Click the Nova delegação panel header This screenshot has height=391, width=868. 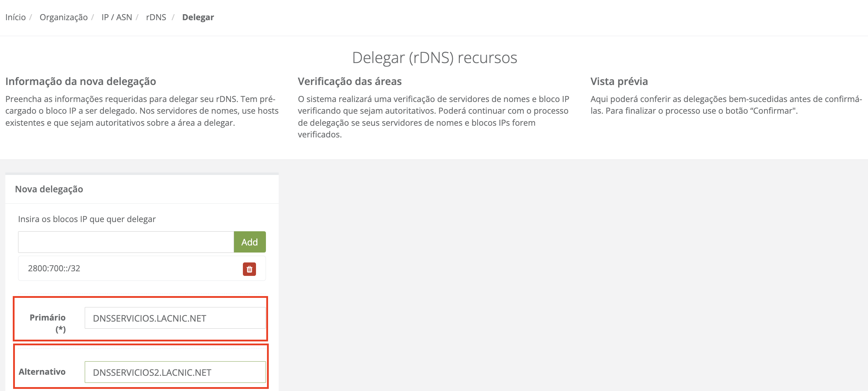[49, 189]
